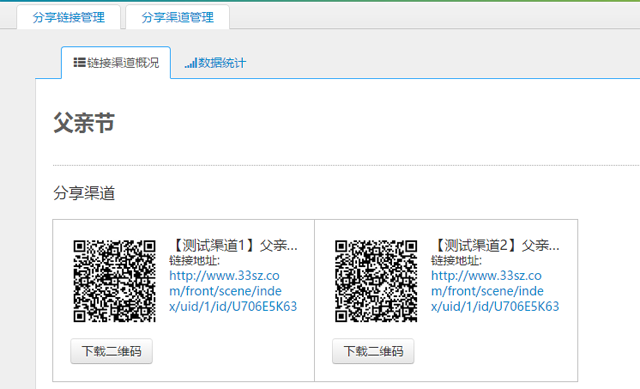Click the 【测试渠道2】父亲... title
The width and height of the screenshot is (640, 389).
(x=495, y=245)
